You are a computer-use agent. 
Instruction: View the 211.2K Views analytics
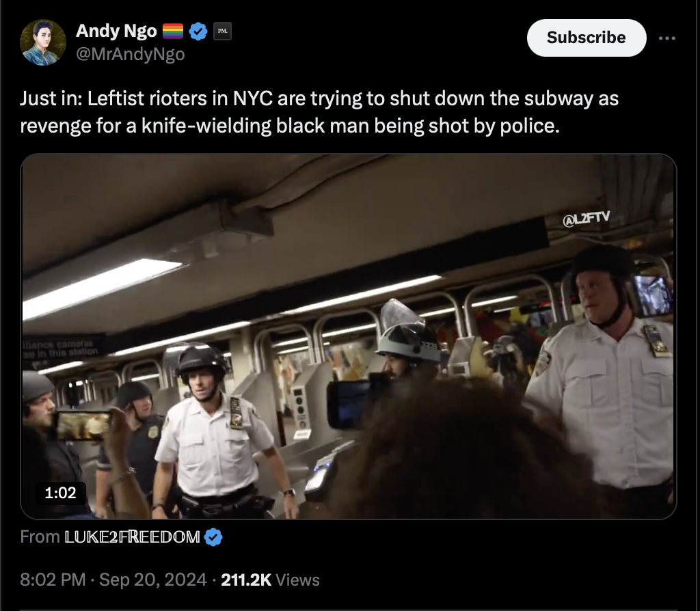click(x=270, y=580)
